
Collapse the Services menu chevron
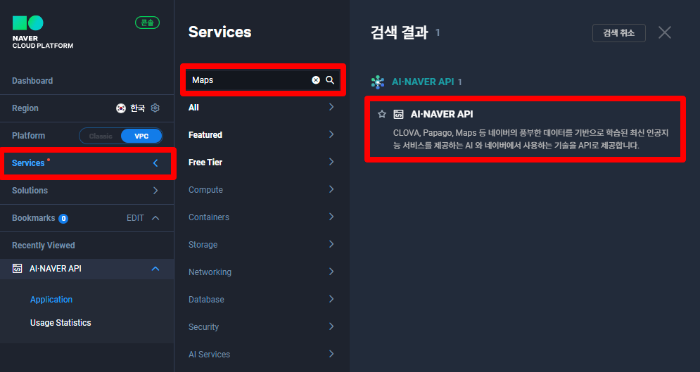coord(155,163)
